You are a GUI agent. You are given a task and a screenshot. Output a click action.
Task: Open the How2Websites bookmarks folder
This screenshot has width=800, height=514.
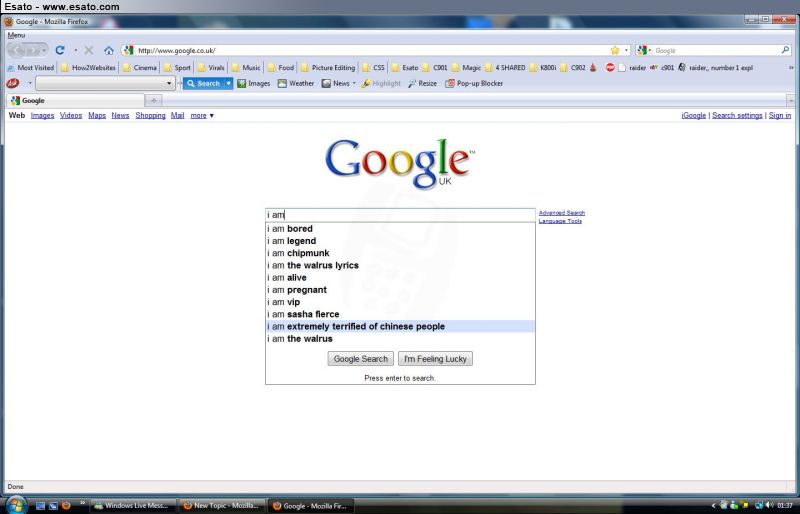pyautogui.click(x=88, y=67)
